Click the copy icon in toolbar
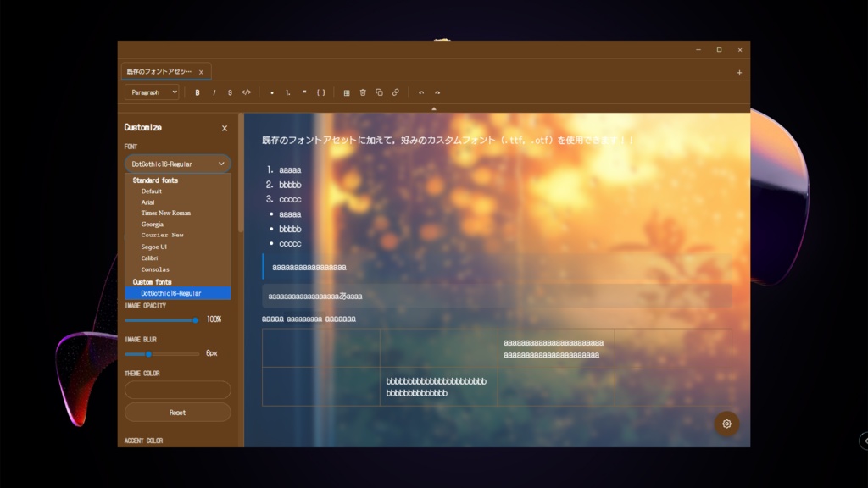 pyautogui.click(x=379, y=92)
